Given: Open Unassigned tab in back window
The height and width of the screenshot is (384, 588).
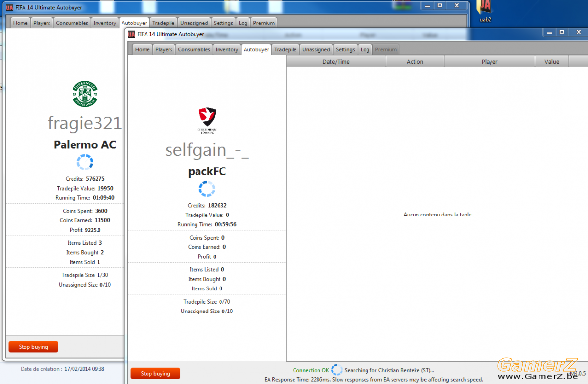Looking at the screenshot, I should click(194, 23).
